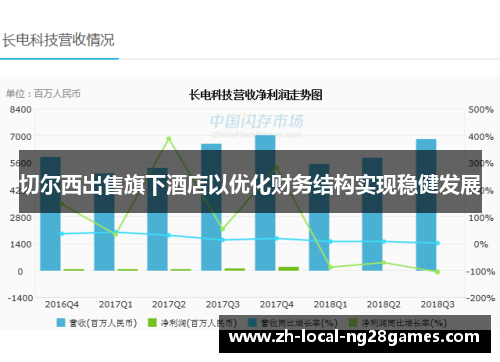500x362 pixels.
Task: Click the light blue 营收 legend swatch
Action: [x=61, y=322]
